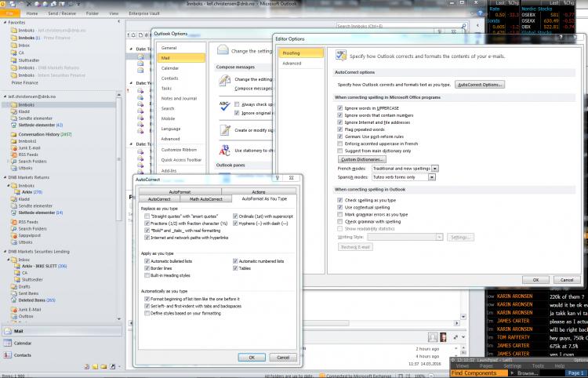This screenshot has height=378, width=588.
Task: Open the French modes dropdown
Action: point(434,169)
